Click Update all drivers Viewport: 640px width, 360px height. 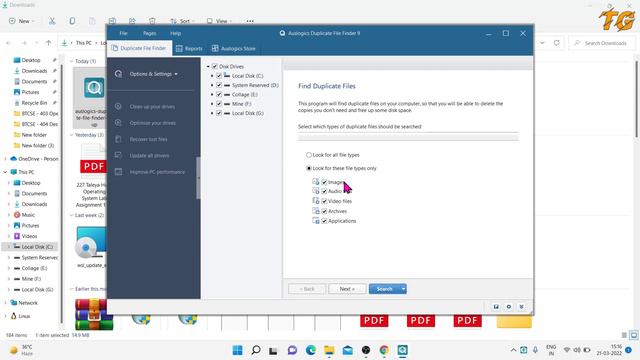click(149, 156)
